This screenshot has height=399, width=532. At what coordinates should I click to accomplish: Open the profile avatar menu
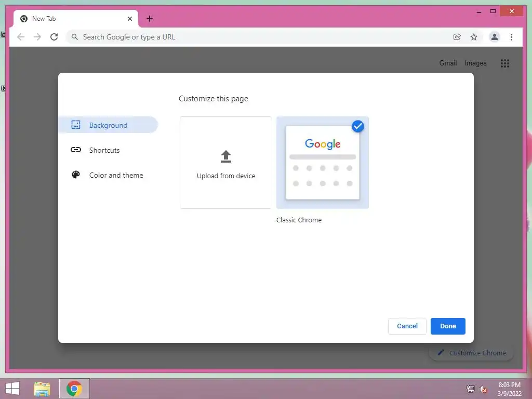(495, 37)
